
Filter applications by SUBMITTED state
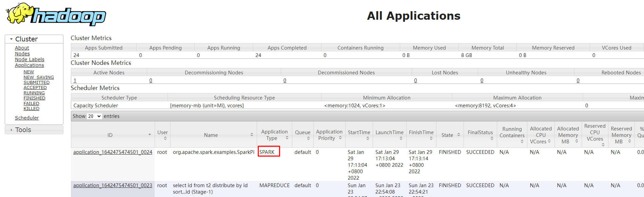(37, 83)
